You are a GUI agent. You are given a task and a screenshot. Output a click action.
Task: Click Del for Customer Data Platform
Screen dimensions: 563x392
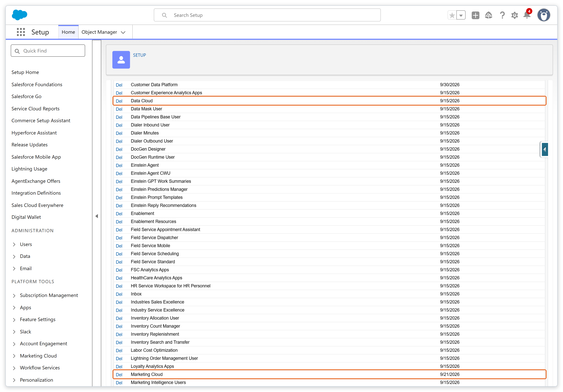pyautogui.click(x=119, y=85)
